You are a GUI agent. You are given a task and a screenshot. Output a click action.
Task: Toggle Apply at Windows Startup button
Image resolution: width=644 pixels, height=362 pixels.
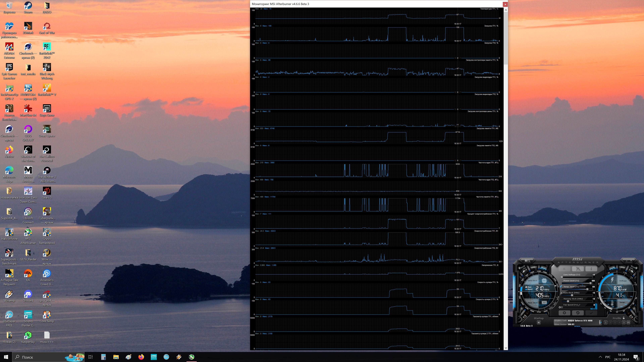pyautogui.click(x=539, y=322)
